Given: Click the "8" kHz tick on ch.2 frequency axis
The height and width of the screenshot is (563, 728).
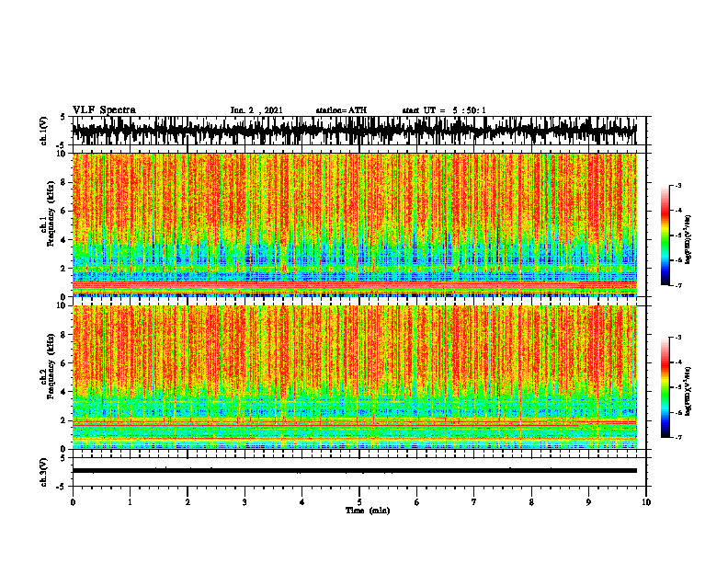Looking at the screenshot, I should [x=63, y=335].
